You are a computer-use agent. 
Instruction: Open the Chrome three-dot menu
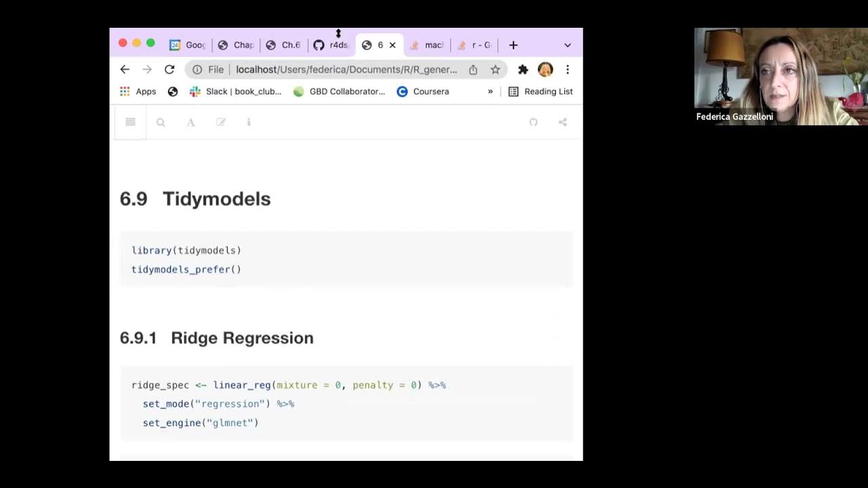tap(568, 69)
